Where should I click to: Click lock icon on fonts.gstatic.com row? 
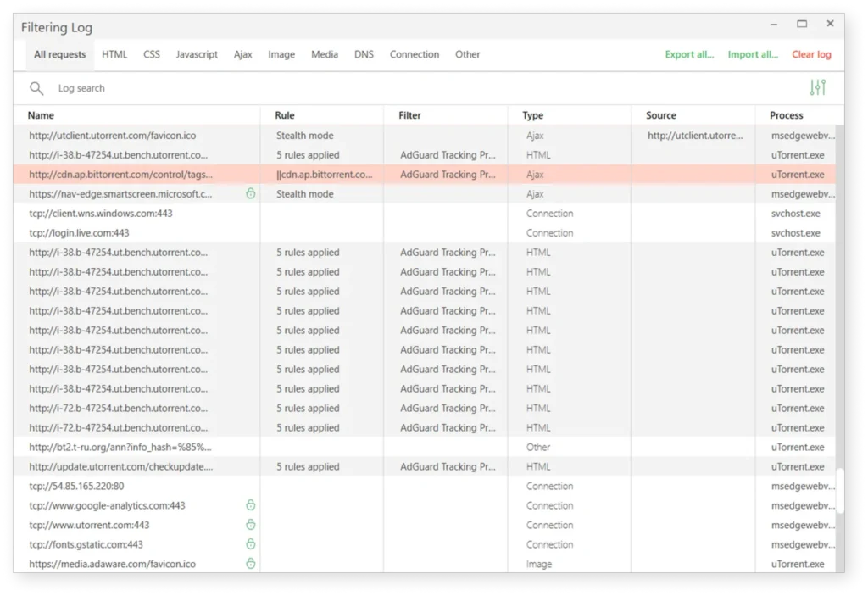tap(251, 543)
